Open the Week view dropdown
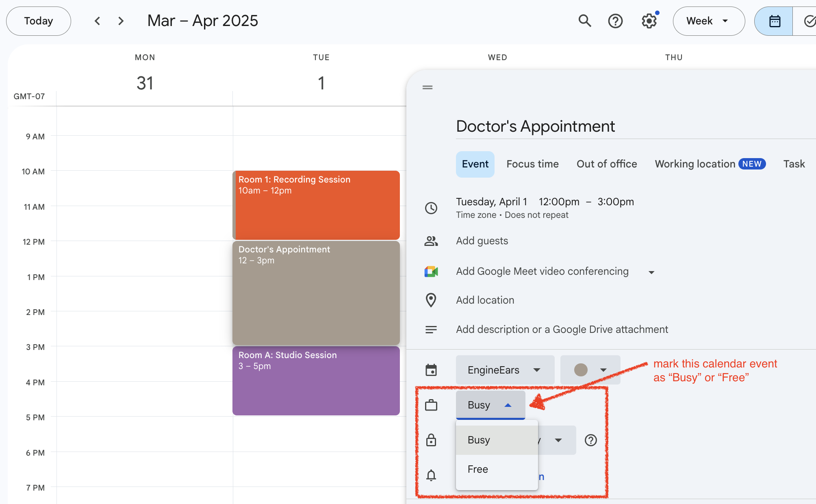 (x=708, y=21)
